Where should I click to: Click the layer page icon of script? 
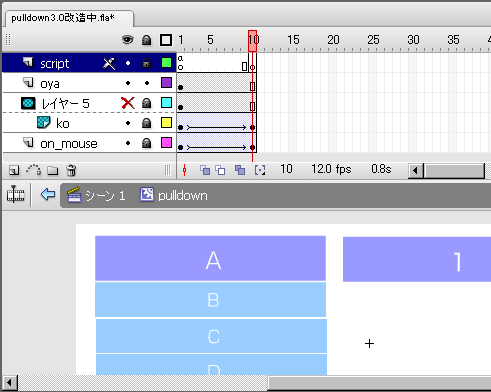tap(28, 62)
